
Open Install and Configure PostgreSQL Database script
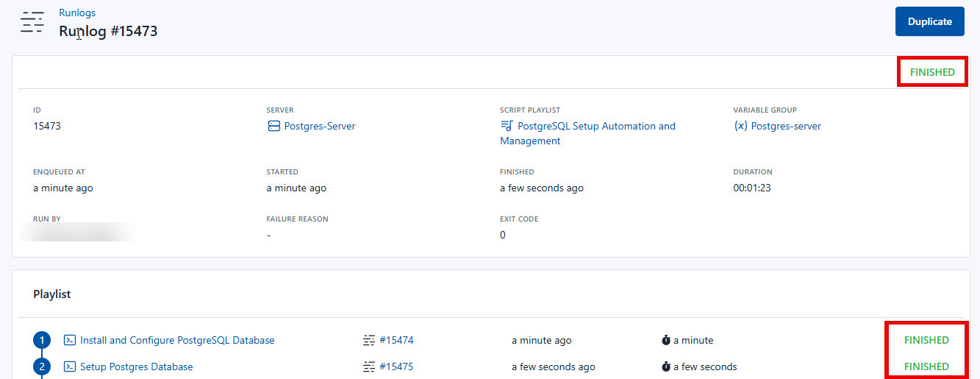(177, 340)
